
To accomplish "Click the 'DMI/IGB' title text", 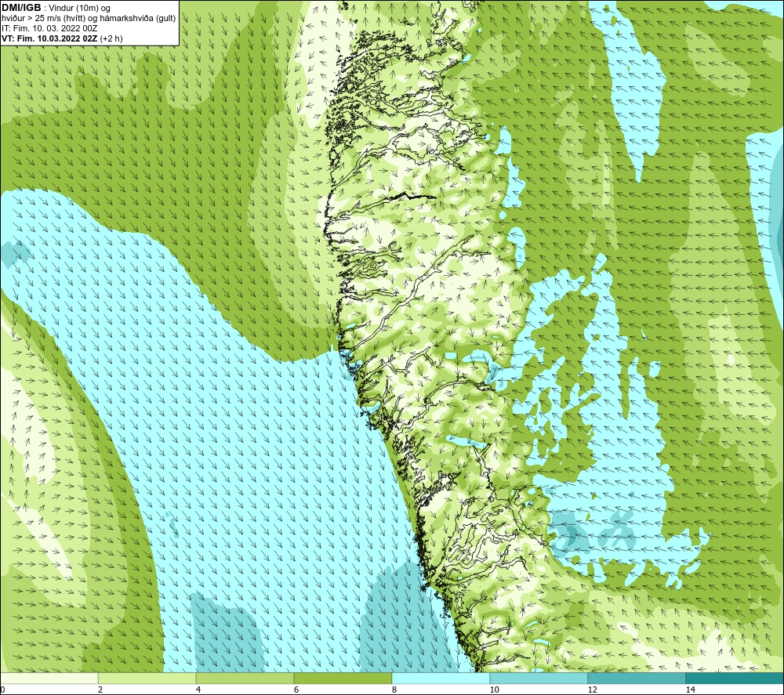I will point(21,8).
